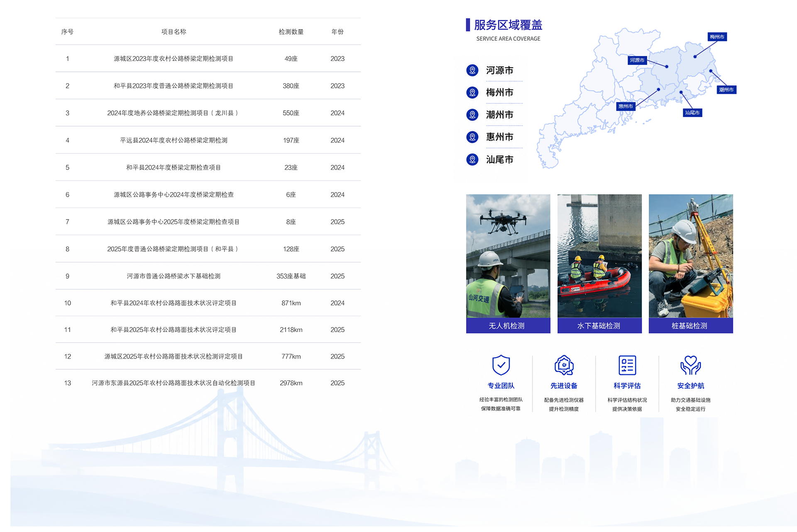The width and height of the screenshot is (797, 532).
Task: Click the checklist document icon above 科学评估
Action: tap(627, 365)
